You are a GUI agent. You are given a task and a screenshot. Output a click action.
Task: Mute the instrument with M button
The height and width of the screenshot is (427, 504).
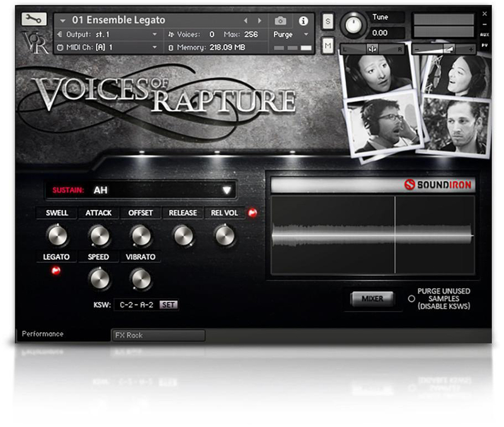328,45
